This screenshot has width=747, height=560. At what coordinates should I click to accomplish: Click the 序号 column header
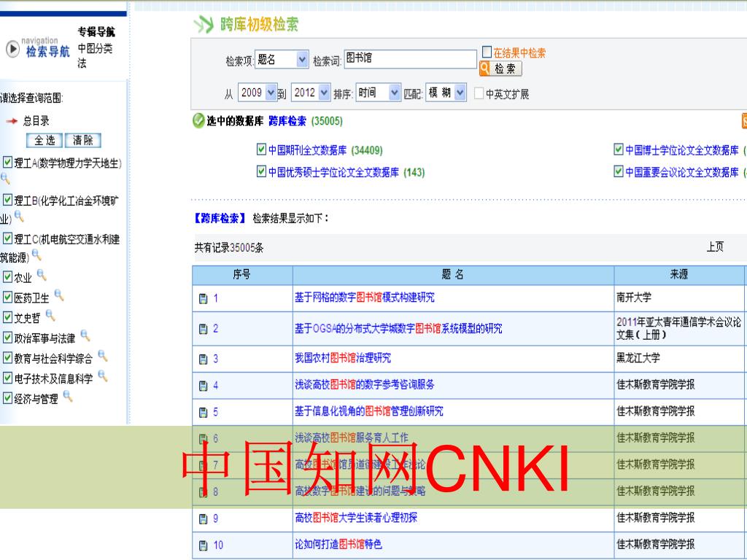[x=242, y=274]
